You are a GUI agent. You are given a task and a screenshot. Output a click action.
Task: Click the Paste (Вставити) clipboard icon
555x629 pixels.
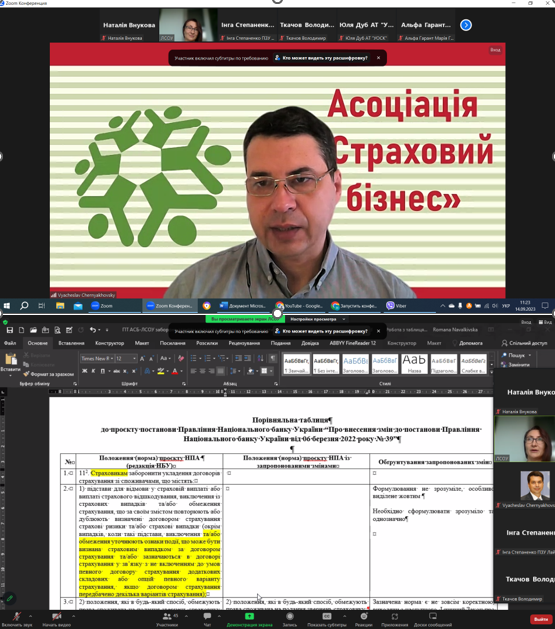[11, 359]
